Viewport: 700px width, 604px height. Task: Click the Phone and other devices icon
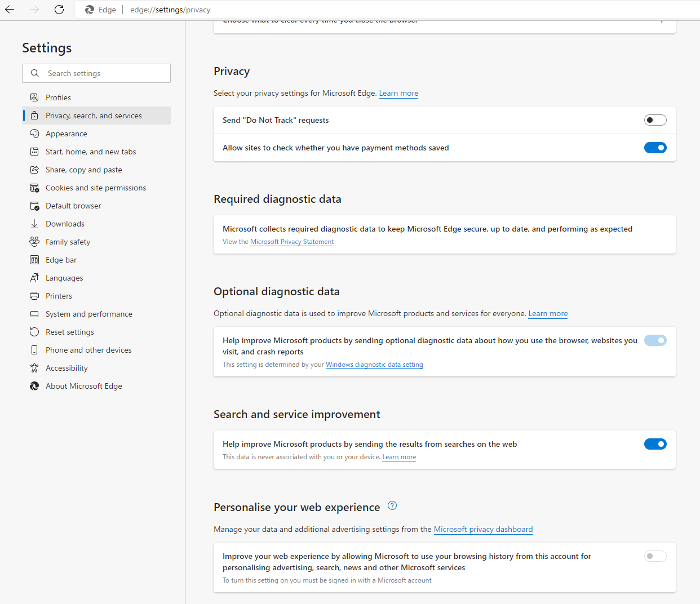(x=34, y=350)
